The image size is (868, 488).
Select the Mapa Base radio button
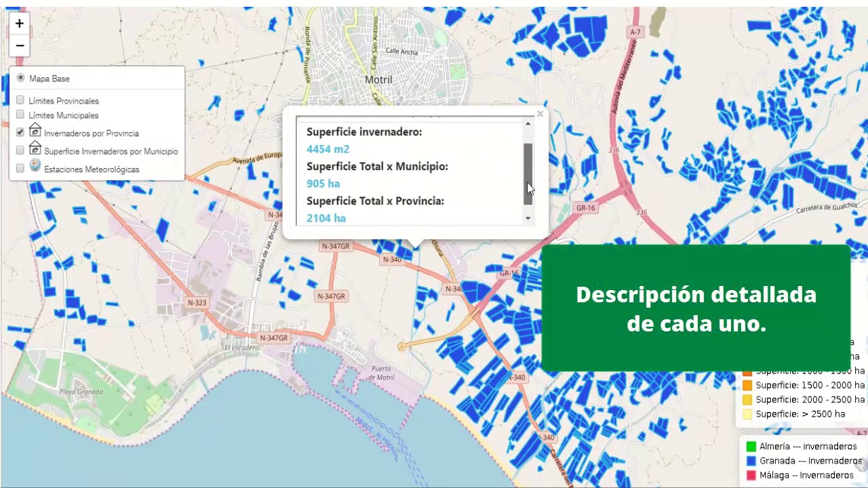point(21,78)
